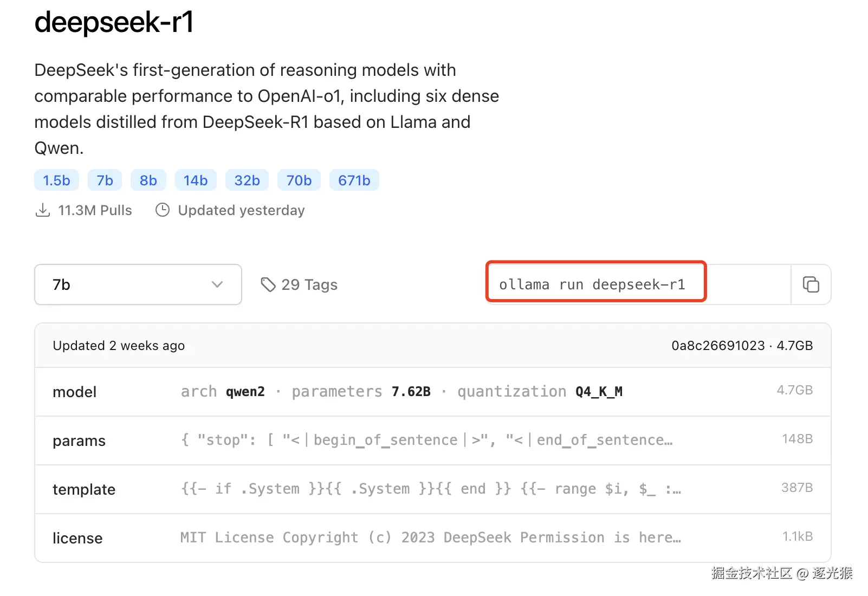Click the dropdown chevron arrow
This screenshot has height=596, width=868.
pos(217,284)
